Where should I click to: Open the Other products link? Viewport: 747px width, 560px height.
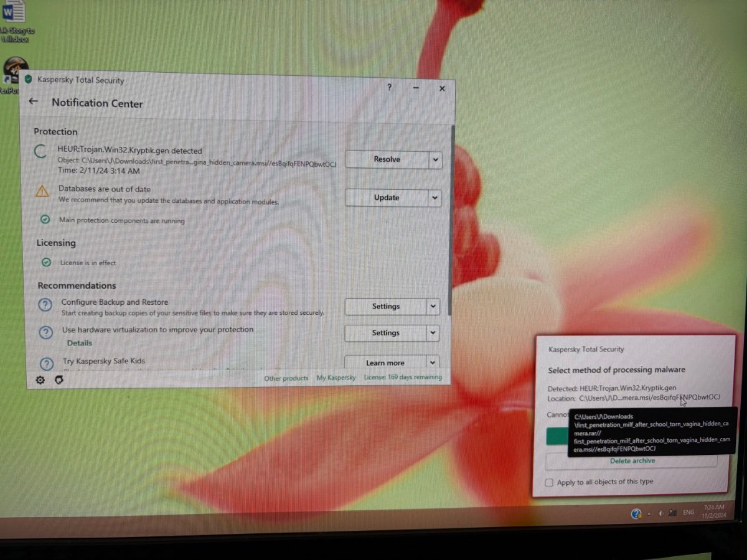286,378
